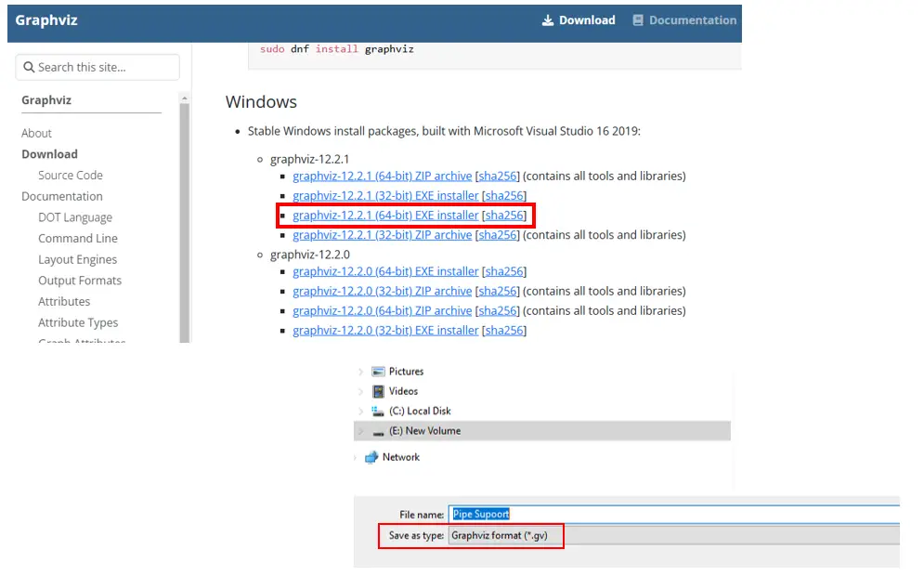Expand the (C:) Local Disk node
This screenshot has height=576, width=924.
point(360,411)
